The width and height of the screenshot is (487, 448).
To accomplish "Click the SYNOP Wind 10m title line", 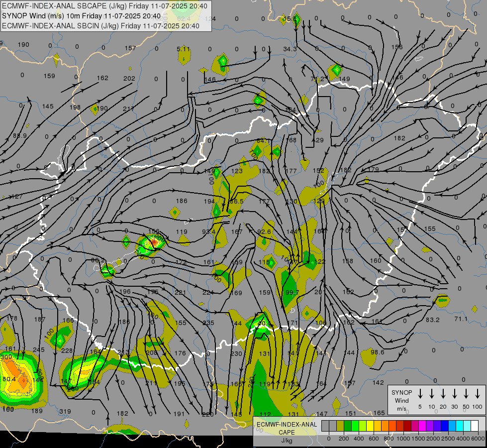I will (82, 16).
